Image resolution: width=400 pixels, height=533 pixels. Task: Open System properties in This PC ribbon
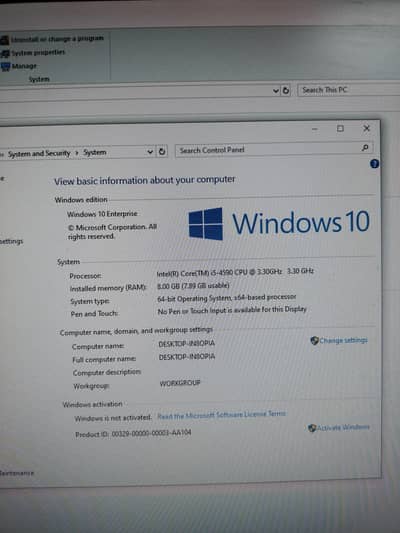click(38, 52)
